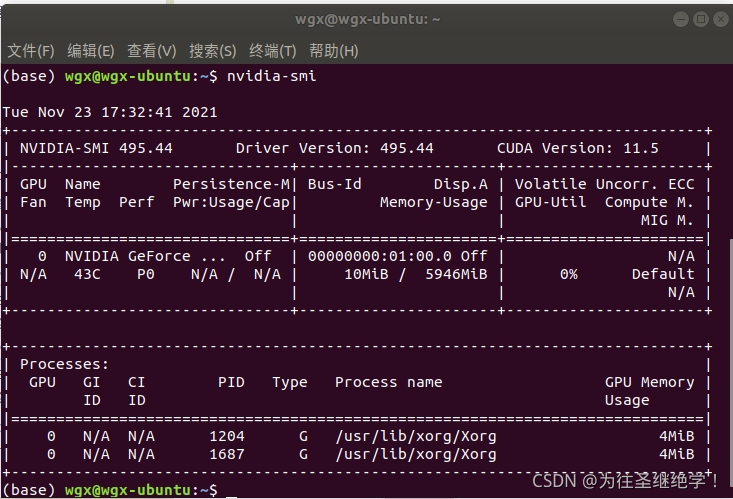Viewport: 733px width, 499px height.
Task: Close the terminal window
Action: click(721, 19)
